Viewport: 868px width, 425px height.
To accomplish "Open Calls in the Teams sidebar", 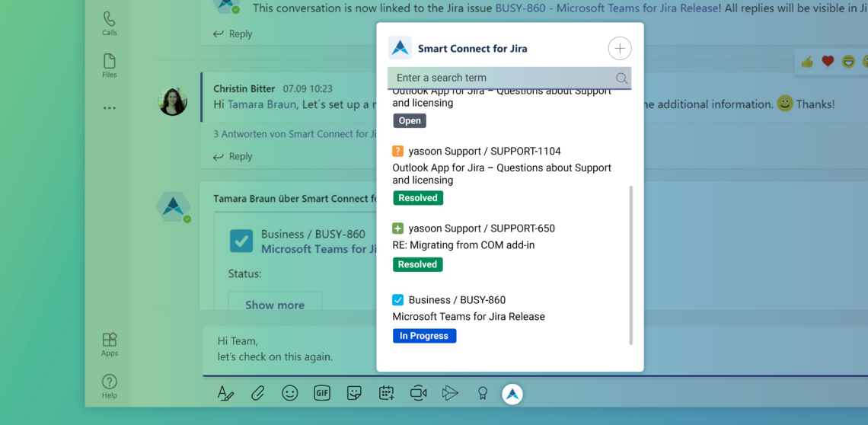I will pos(110,24).
